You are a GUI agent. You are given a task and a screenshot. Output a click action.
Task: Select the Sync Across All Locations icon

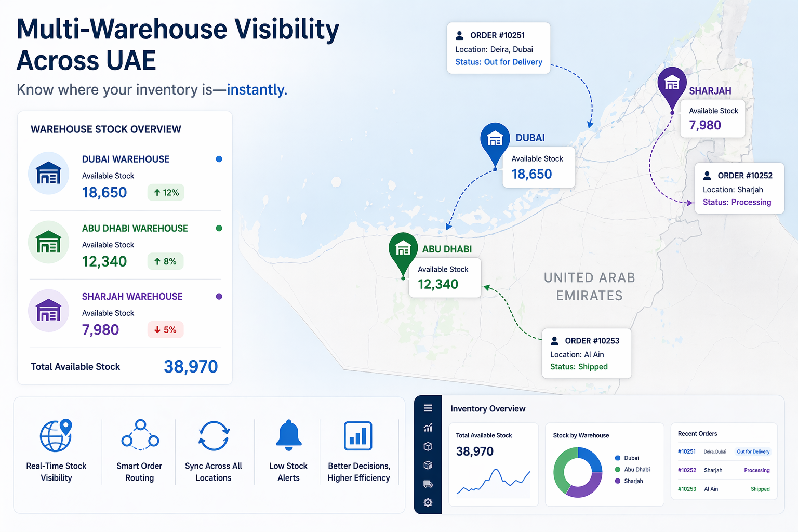tap(214, 435)
